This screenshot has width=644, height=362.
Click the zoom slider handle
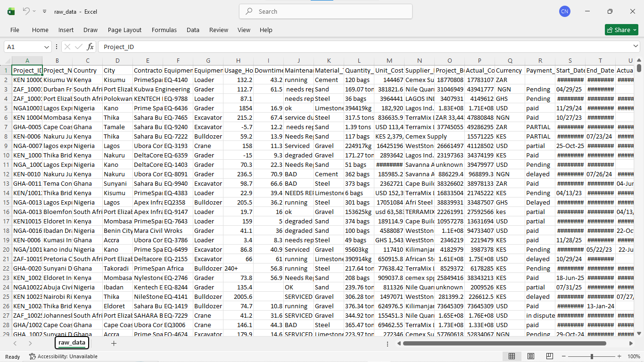pos(592,356)
